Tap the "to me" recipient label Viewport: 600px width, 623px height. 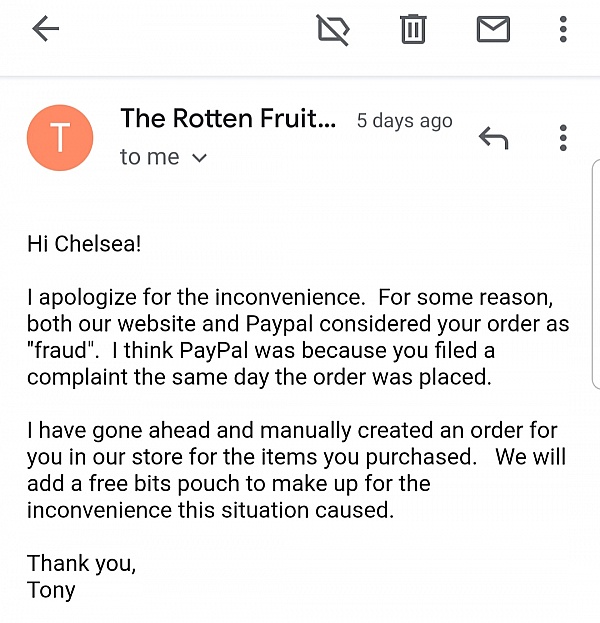pyautogui.click(x=149, y=157)
